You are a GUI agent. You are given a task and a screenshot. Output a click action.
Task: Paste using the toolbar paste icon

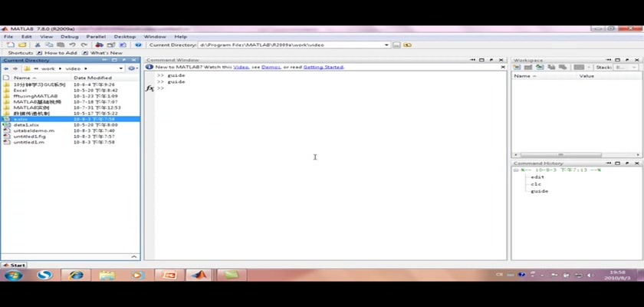(61, 45)
